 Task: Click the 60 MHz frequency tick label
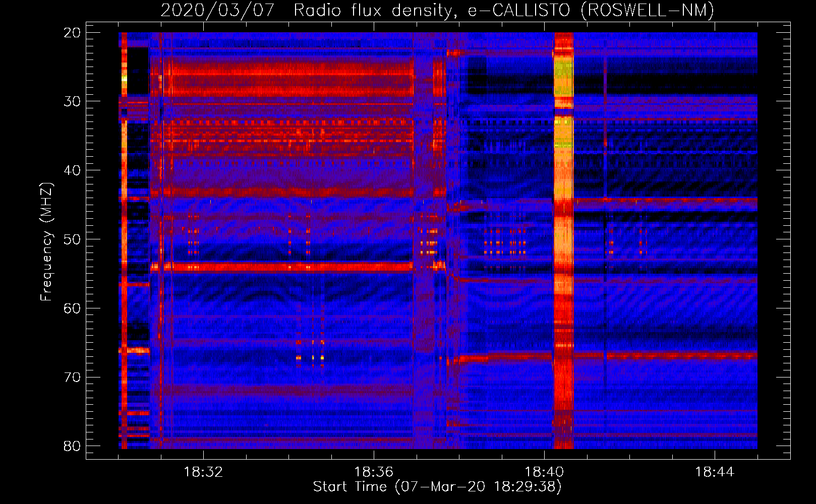pos(72,308)
